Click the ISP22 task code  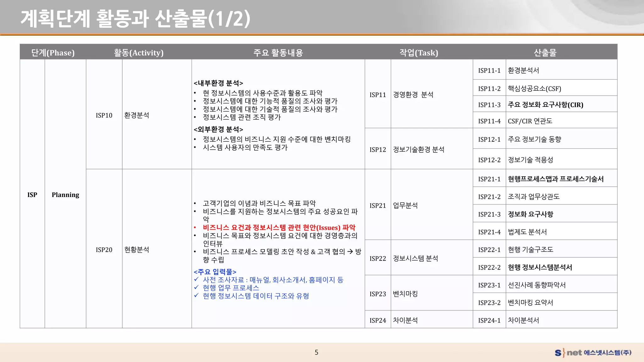tap(378, 258)
